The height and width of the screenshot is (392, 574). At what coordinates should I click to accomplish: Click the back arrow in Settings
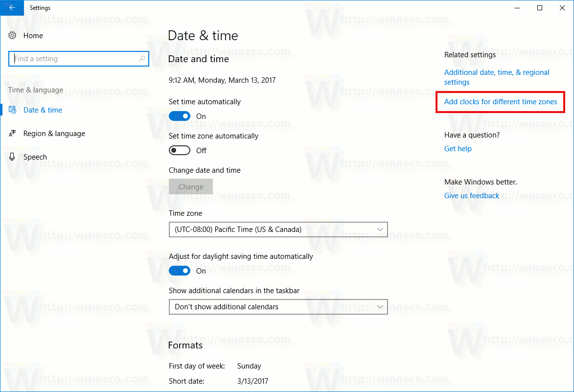tap(12, 8)
